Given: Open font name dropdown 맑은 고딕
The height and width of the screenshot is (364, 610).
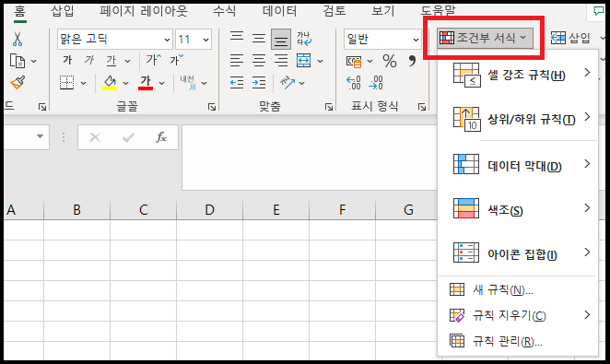Looking at the screenshot, I should click(168, 40).
